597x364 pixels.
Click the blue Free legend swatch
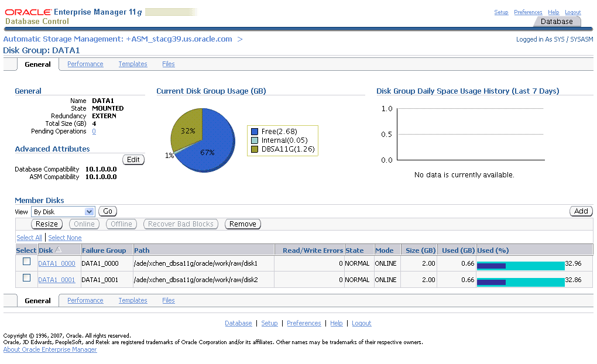click(255, 132)
